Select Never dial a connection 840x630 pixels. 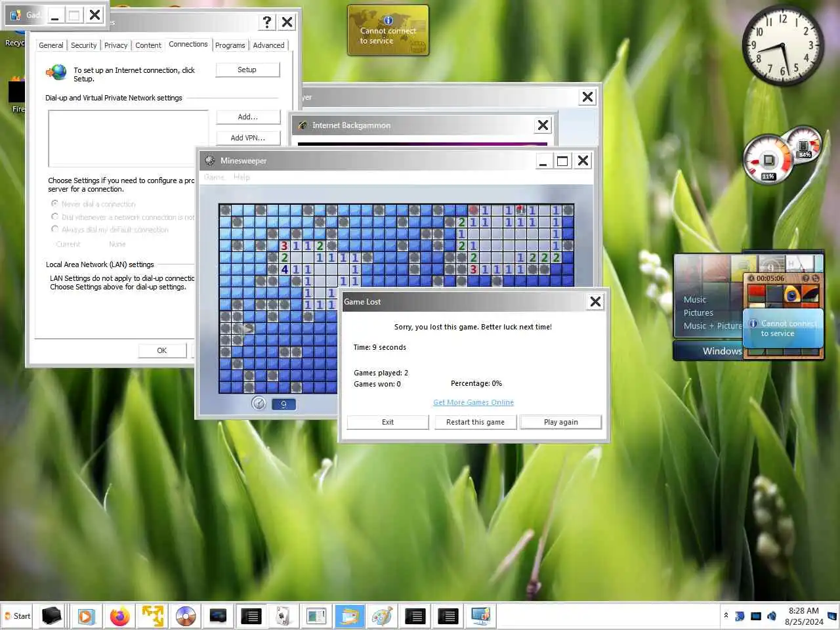pos(93,204)
